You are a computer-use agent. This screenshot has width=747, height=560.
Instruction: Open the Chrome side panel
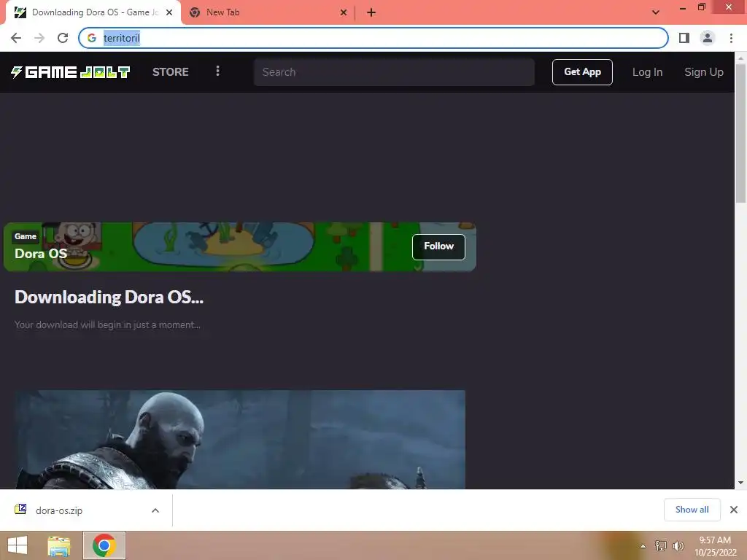point(684,38)
